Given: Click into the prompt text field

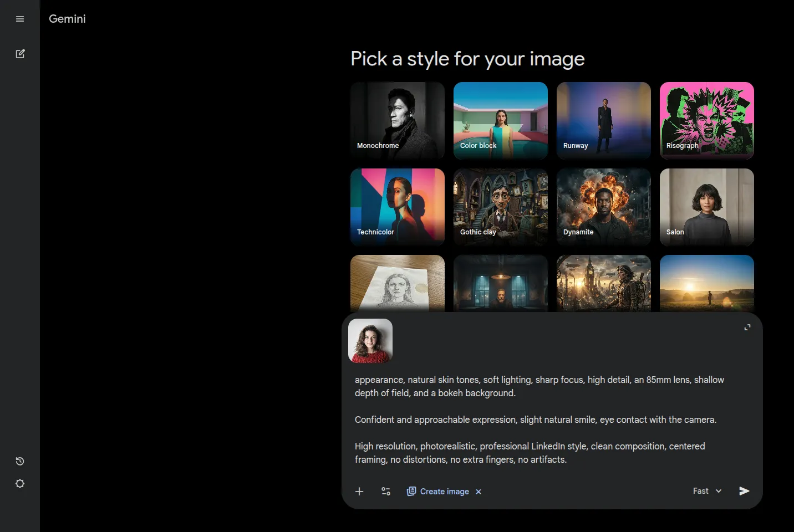Looking at the screenshot, I should pos(549,420).
